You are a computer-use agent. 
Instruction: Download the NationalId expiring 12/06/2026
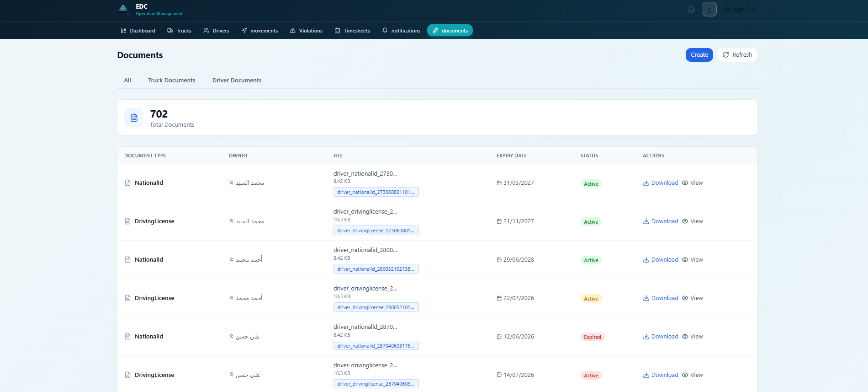click(661, 337)
